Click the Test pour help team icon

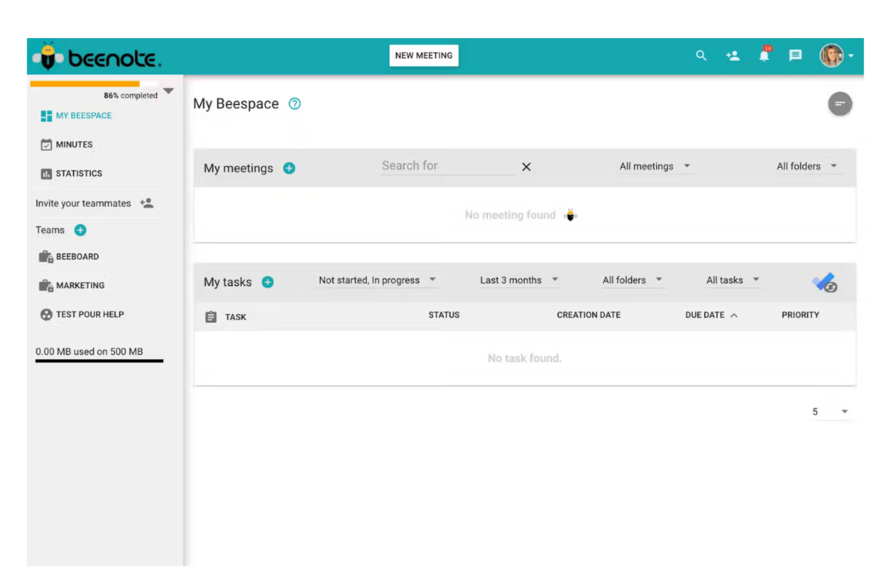46,315
